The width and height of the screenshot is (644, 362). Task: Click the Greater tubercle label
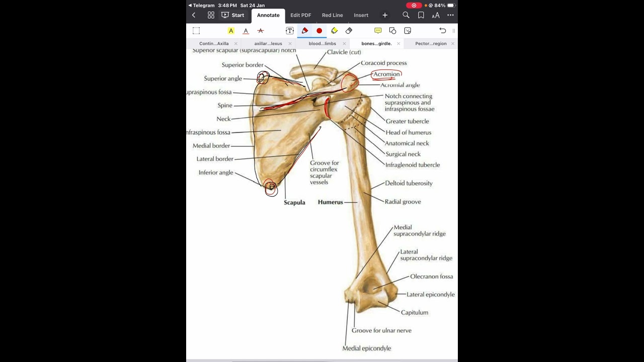pyautogui.click(x=408, y=121)
